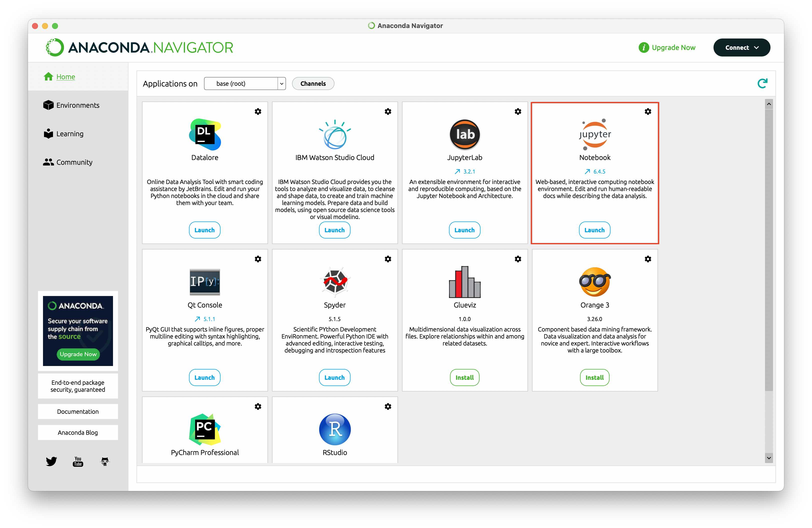Click the JupyterLab version 3.2.1 arrow

pyautogui.click(x=457, y=171)
